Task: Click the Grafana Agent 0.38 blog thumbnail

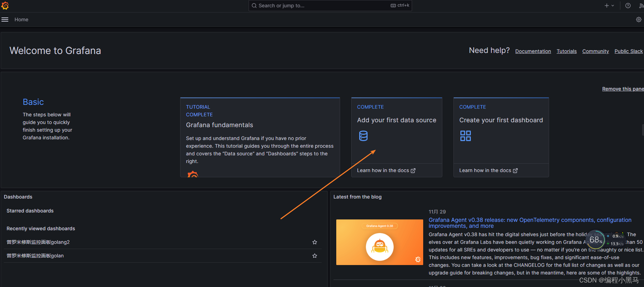Action: pyautogui.click(x=380, y=242)
